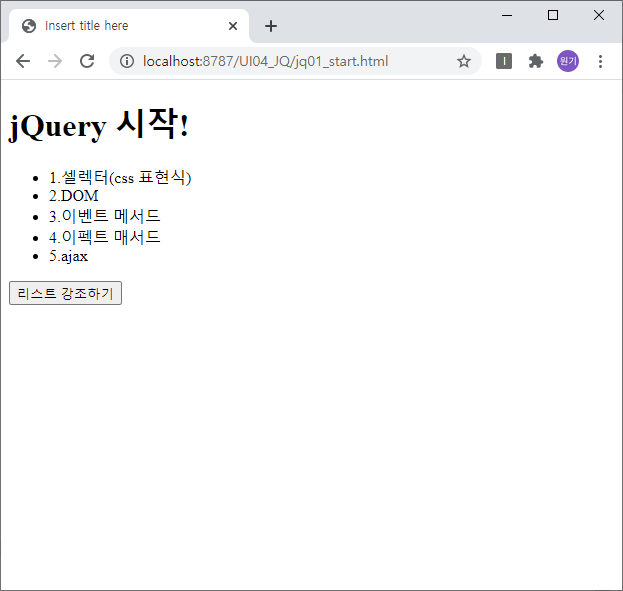
Task: Click the localhost URL in address bar
Action: [x=265, y=61]
